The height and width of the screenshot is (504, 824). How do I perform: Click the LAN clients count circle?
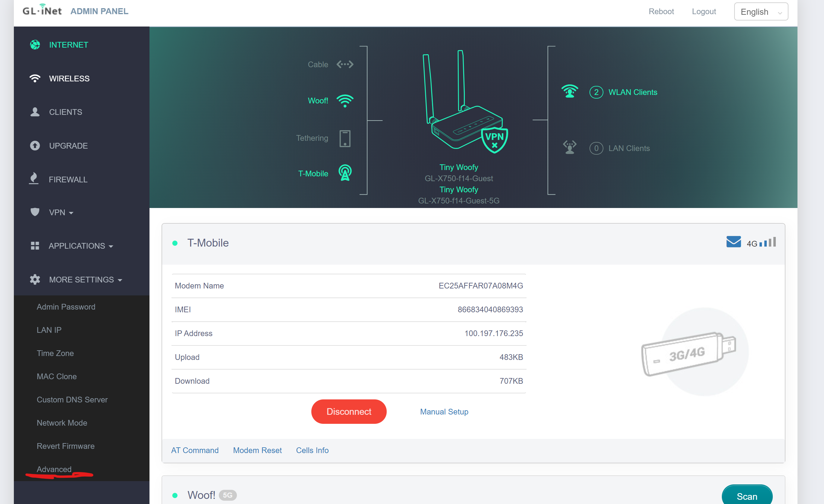click(x=596, y=148)
